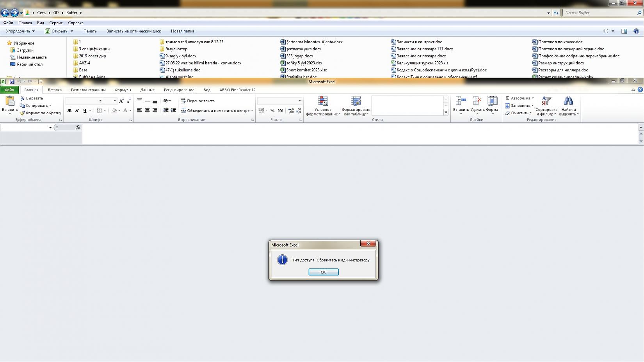Switch to Data (Данные) tab

[148, 90]
